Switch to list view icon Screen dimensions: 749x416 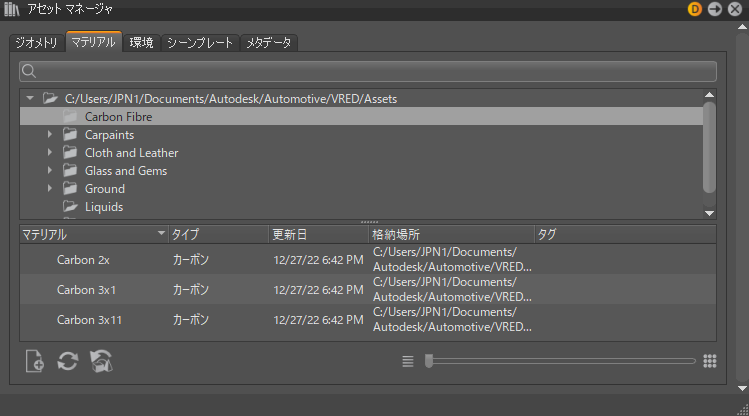pyautogui.click(x=407, y=362)
